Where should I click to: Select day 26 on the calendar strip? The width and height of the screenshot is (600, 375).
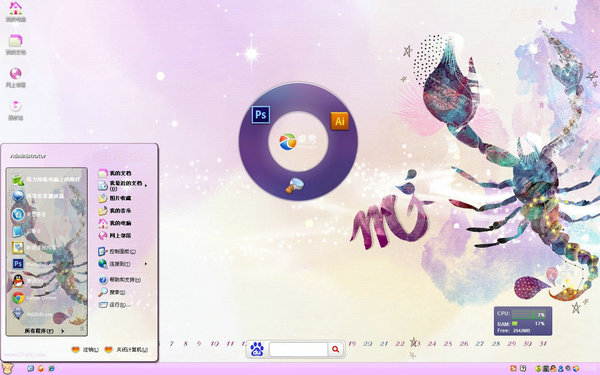tap(463, 344)
